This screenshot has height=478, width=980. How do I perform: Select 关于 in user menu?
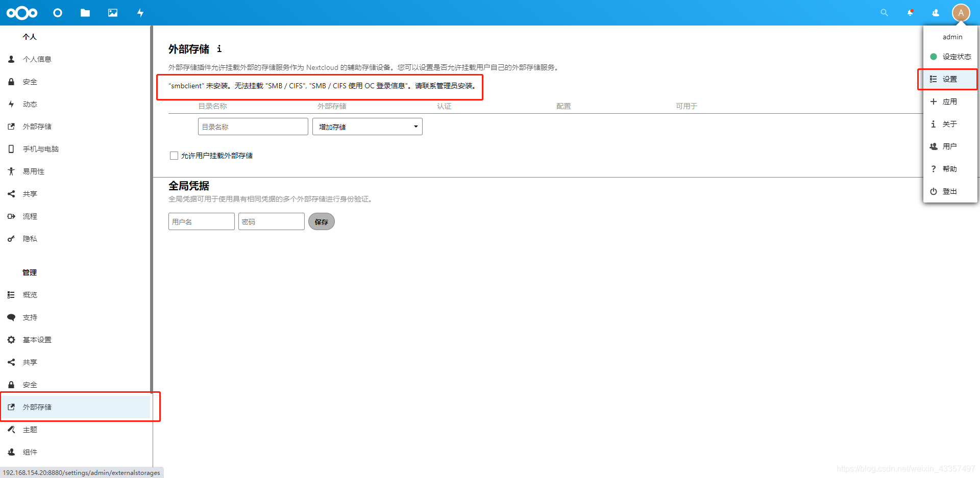point(950,124)
